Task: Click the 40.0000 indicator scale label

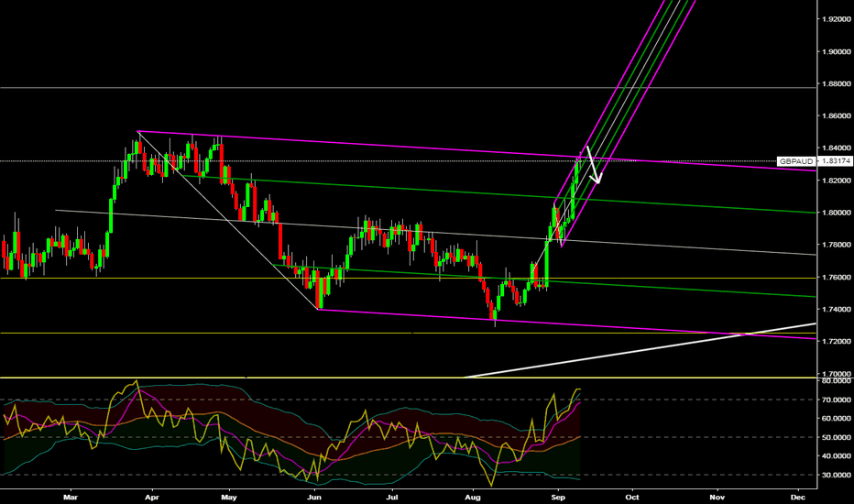Action: click(836, 456)
